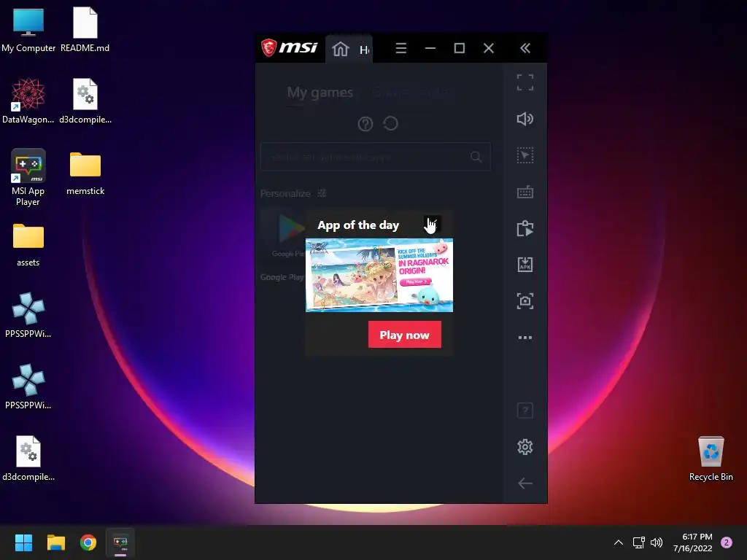Click the volume speaker icon in MSI sidebar

pos(525,119)
